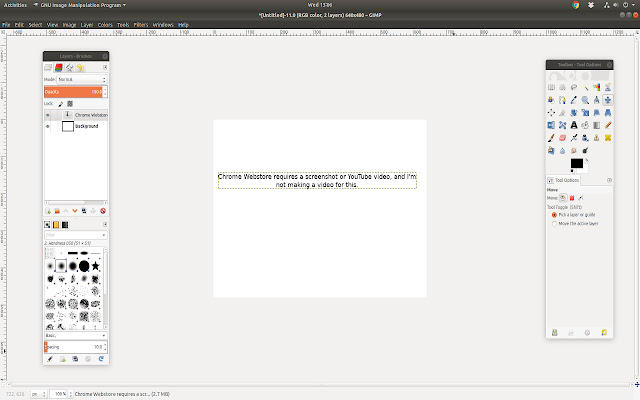640x400 pixels.
Task: Open GNU Image Manipulation Program app menu
Action: point(80,5)
